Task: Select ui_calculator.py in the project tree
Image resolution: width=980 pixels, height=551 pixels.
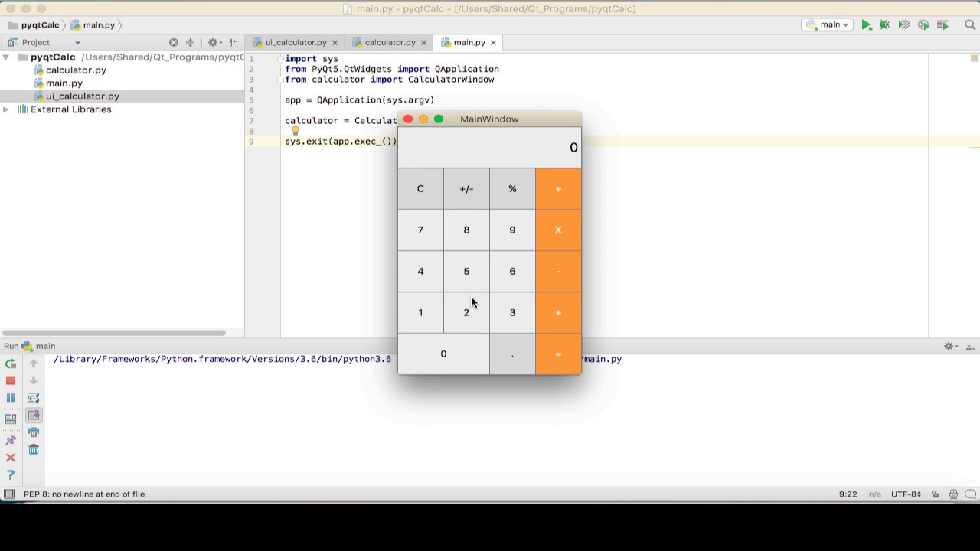Action: [x=83, y=96]
